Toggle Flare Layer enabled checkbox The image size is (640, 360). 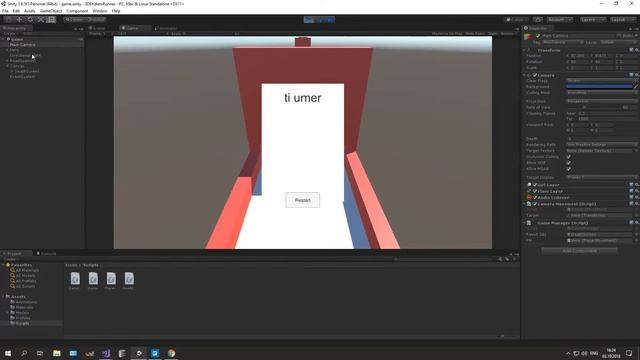point(535,191)
